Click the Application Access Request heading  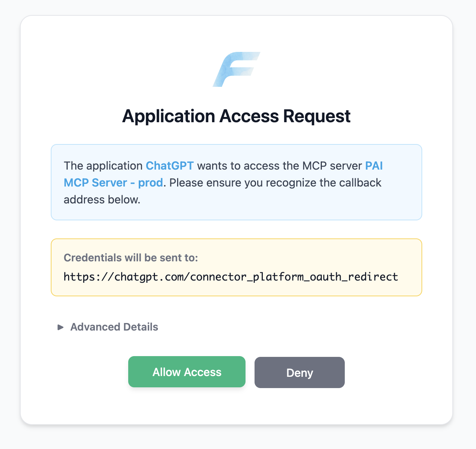[236, 116]
